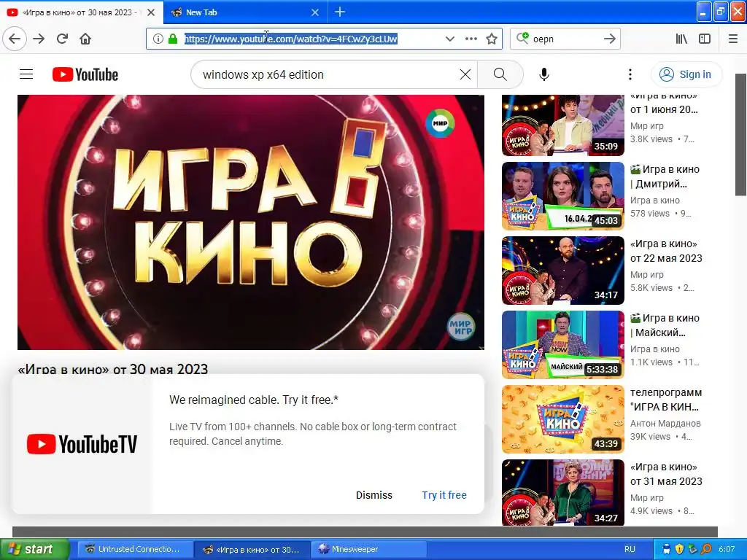
Task: Open the 34:27 video thumbnail
Action: click(x=562, y=492)
